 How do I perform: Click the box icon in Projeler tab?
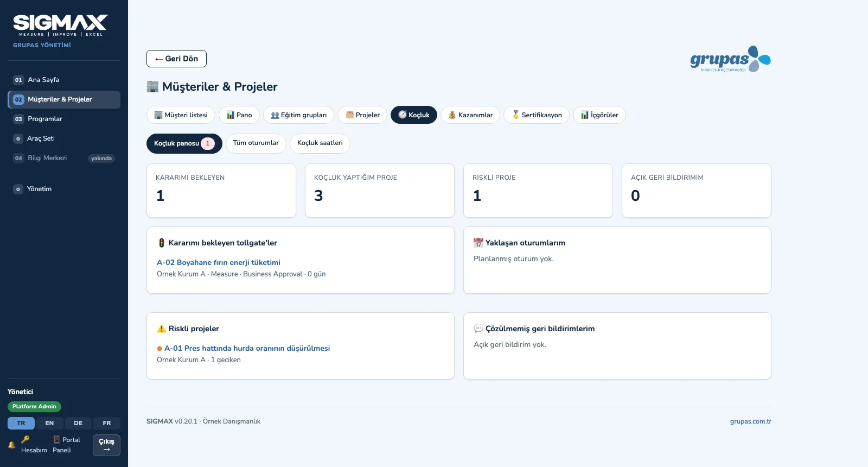pyautogui.click(x=350, y=115)
